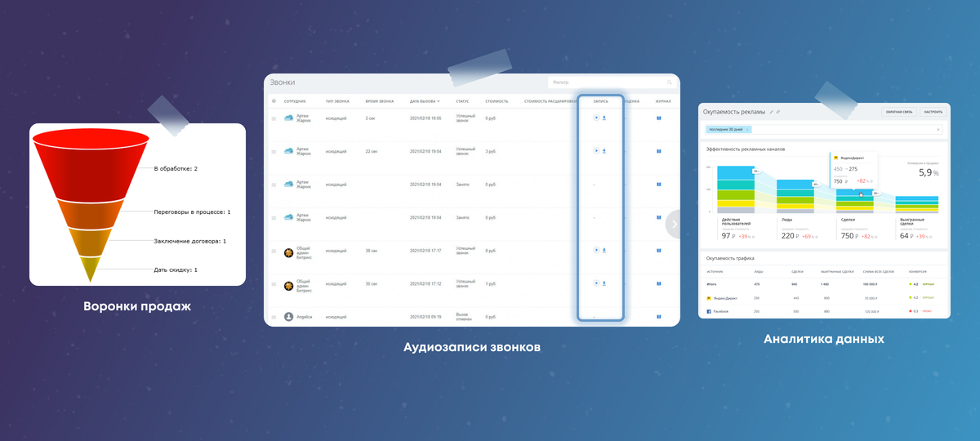Click the Журнал column header
Screen dimensions: 980x441
[663, 101]
